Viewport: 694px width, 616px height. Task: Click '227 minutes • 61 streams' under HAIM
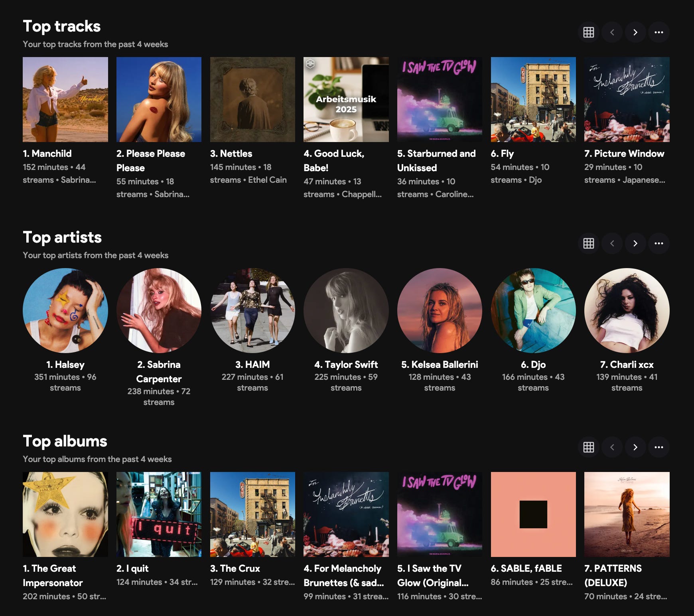[x=252, y=382]
